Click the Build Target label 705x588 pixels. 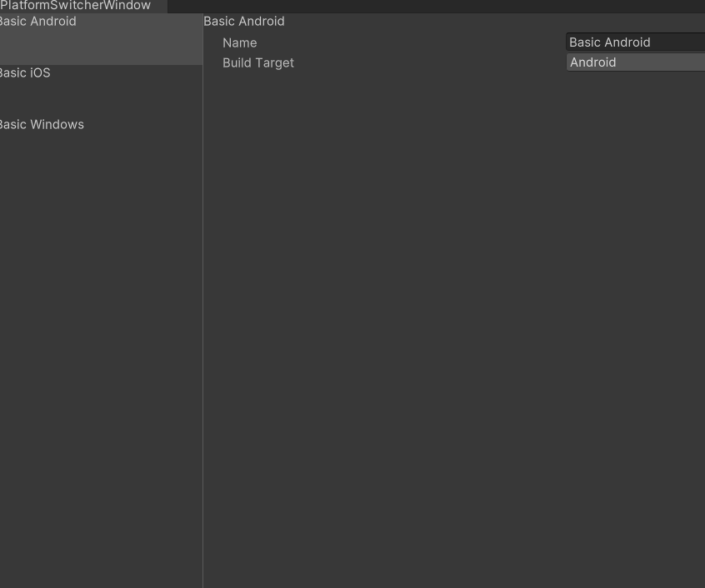tap(258, 63)
